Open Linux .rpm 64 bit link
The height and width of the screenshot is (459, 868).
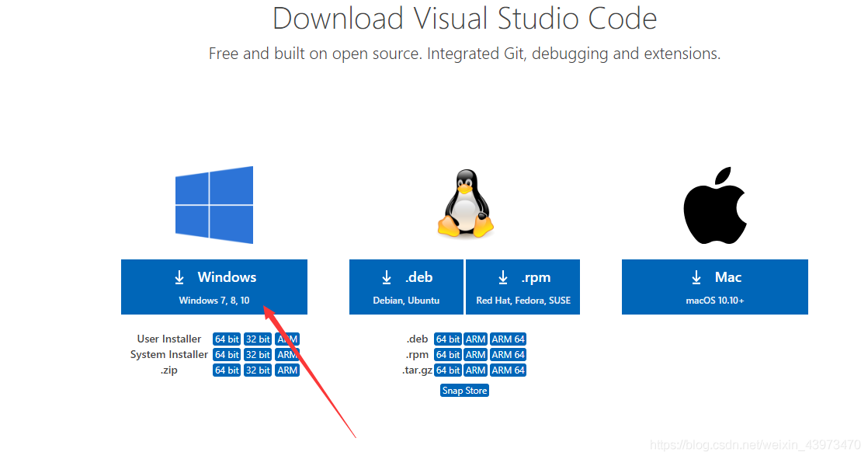(x=448, y=354)
